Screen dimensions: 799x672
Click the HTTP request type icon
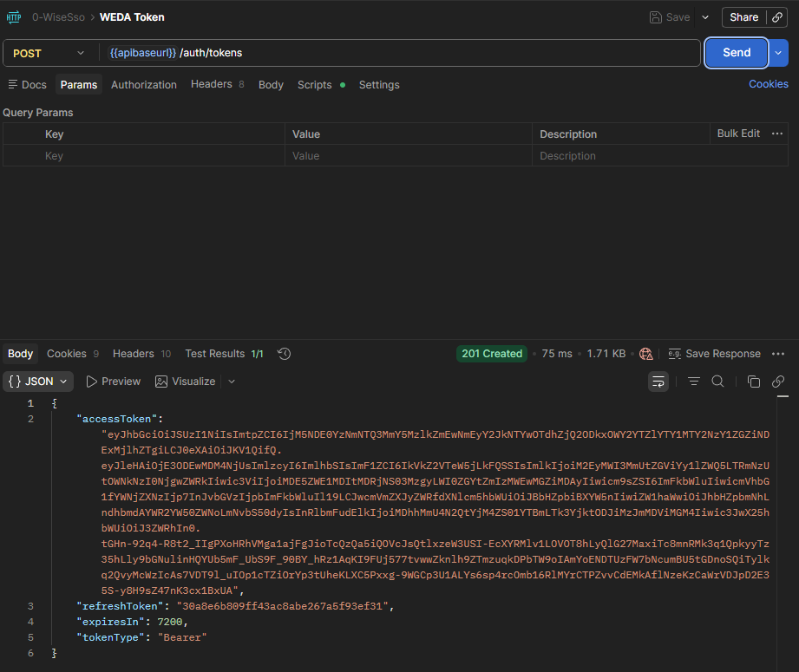(x=14, y=17)
